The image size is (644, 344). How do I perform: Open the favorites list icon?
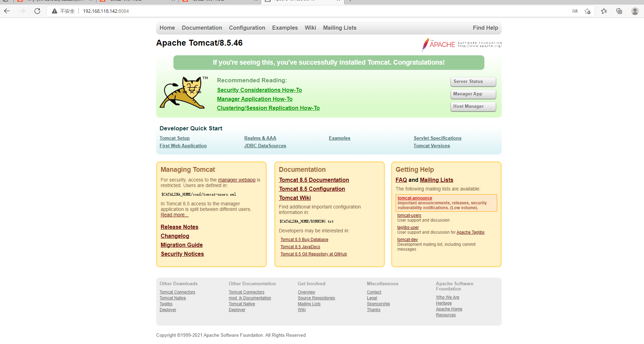pyautogui.click(x=604, y=11)
